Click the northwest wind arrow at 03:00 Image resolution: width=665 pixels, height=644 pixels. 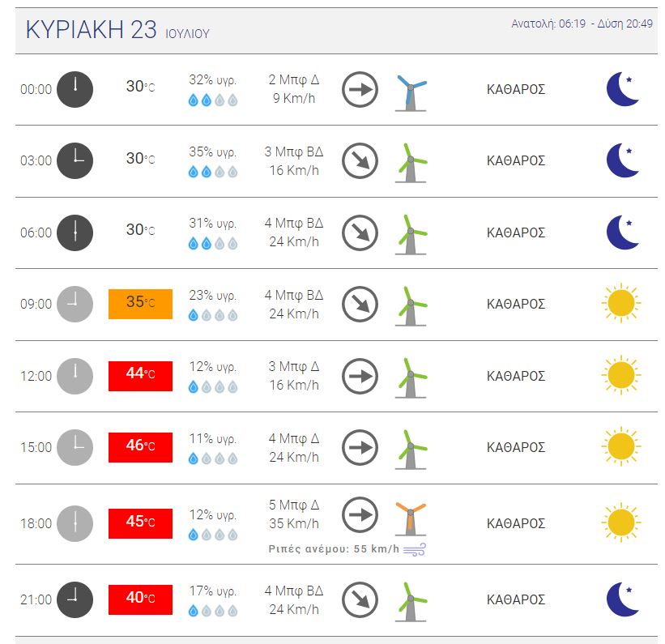pos(360,160)
